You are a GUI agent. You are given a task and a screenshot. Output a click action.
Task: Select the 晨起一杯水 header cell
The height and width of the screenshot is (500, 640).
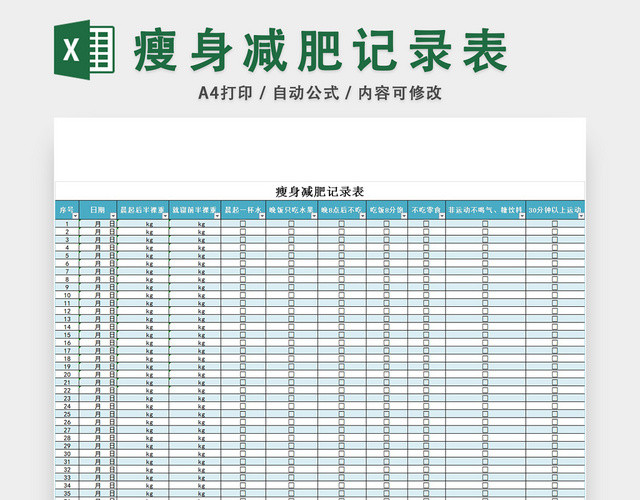(x=243, y=210)
